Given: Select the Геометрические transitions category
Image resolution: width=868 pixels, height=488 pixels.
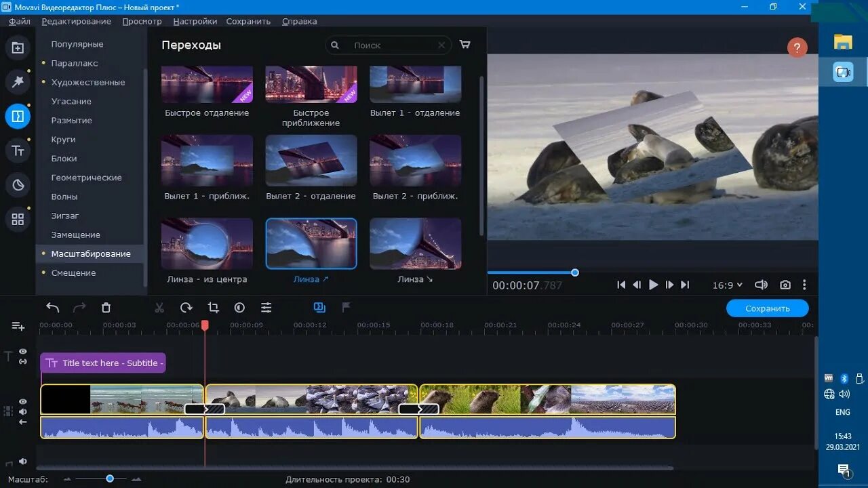Looking at the screenshot, I should pos(87,178).
